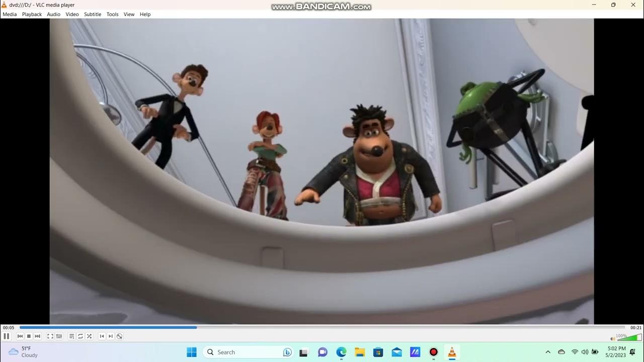
Task: Toggle remaining time display at 00:21
Action: (x=636, y=328)
